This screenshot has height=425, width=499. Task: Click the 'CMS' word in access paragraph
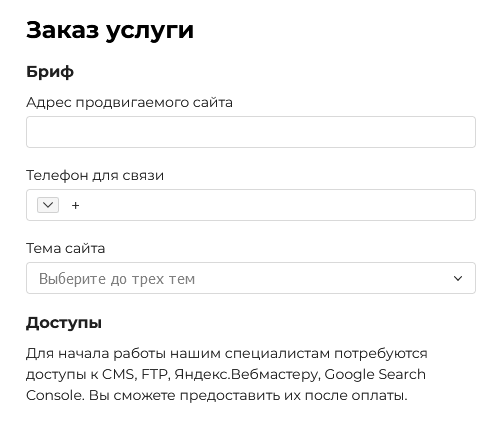click(119, 375)
